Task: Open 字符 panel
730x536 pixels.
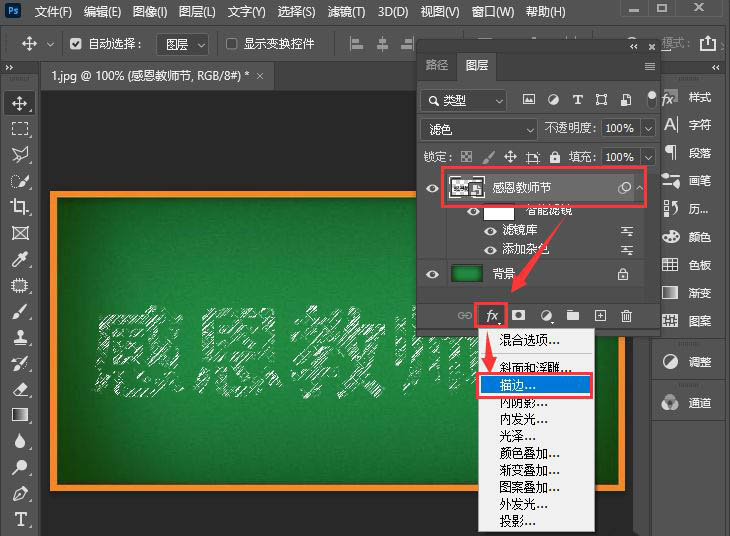Action: pyautogui.click(x=687, y=125)
